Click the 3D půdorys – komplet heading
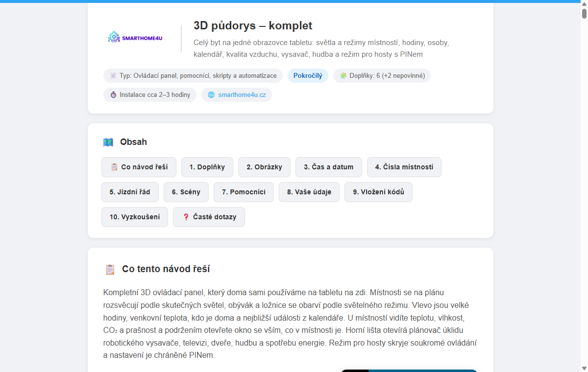The image size is (588, 372). point(253,26)
